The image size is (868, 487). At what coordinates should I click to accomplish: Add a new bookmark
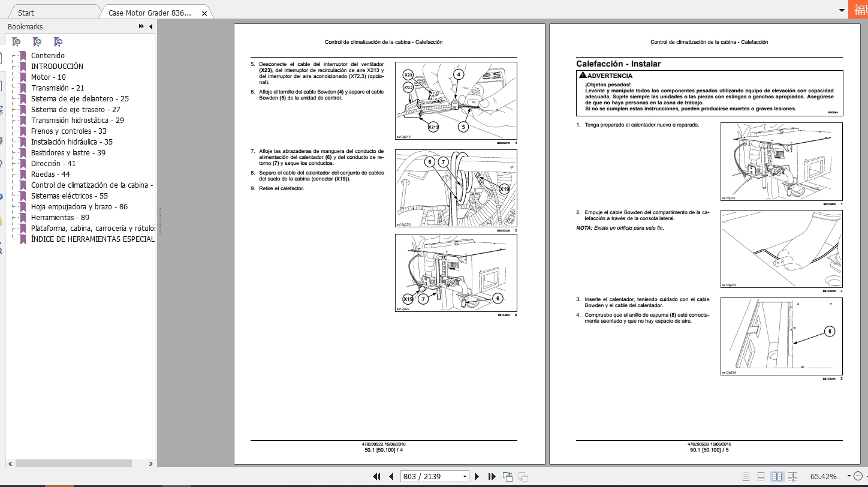click(37, 42)
